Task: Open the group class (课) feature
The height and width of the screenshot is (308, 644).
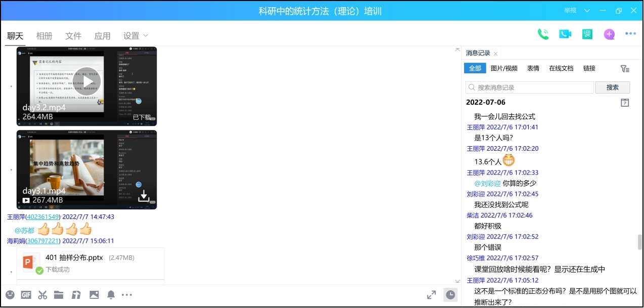Action: (x=587, y=34)
